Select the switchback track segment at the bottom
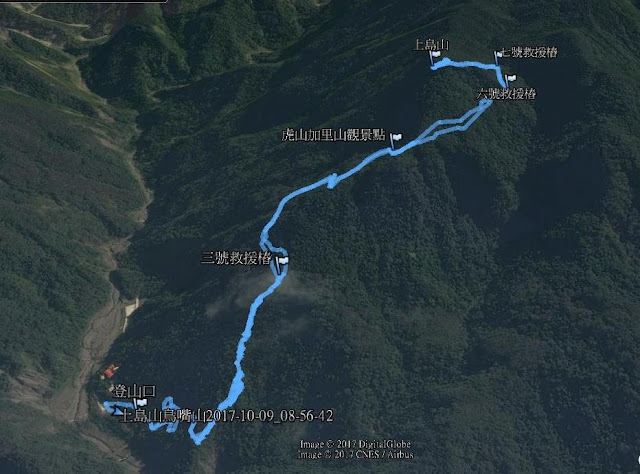Image resolution: width=640 pixels, height=474 pixels. click(x=182, y=422)
